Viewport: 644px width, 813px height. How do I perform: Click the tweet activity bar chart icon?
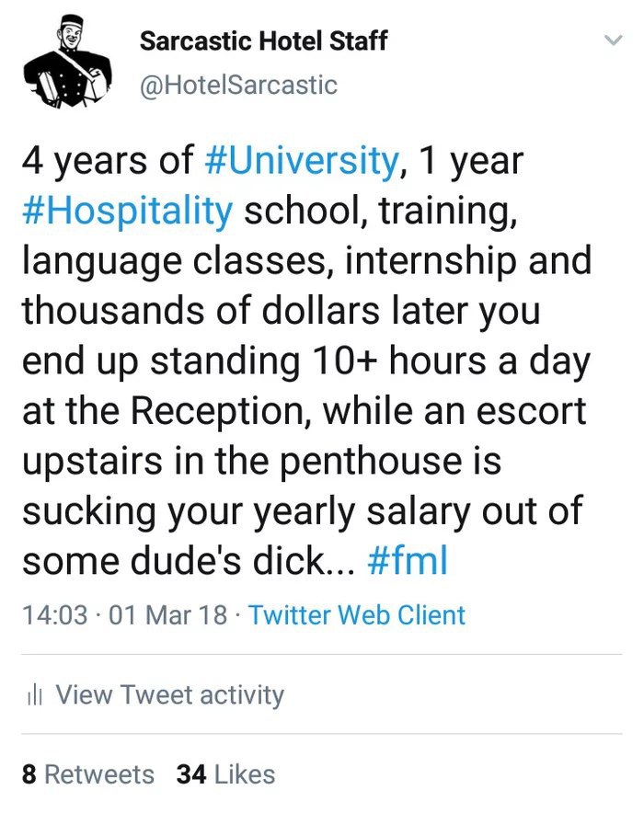34,696
